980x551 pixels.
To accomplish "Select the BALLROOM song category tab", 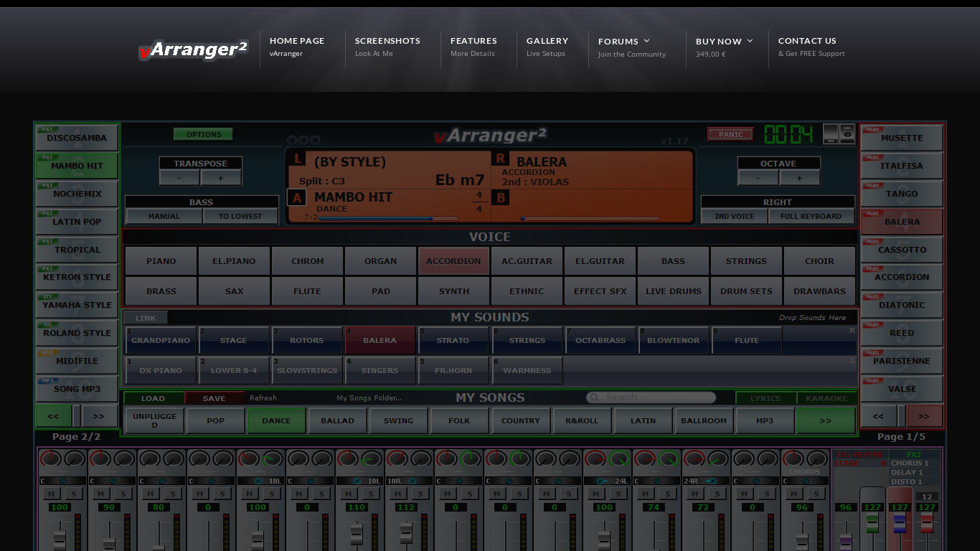I will point(704,420).
